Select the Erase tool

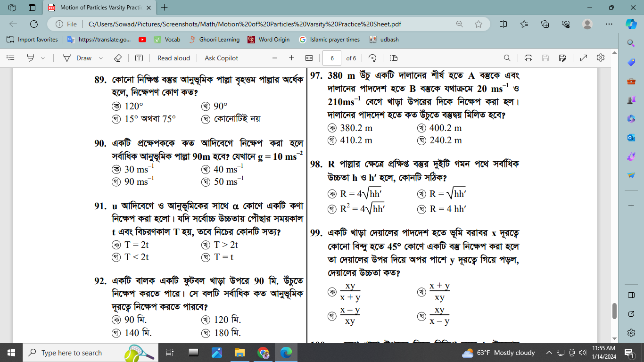(x=118, y=58)
